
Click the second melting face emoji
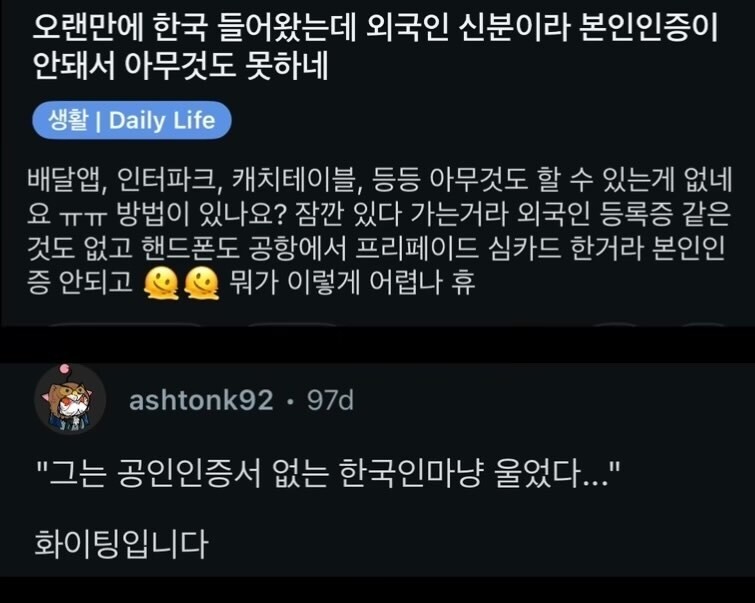coord(202,283)
